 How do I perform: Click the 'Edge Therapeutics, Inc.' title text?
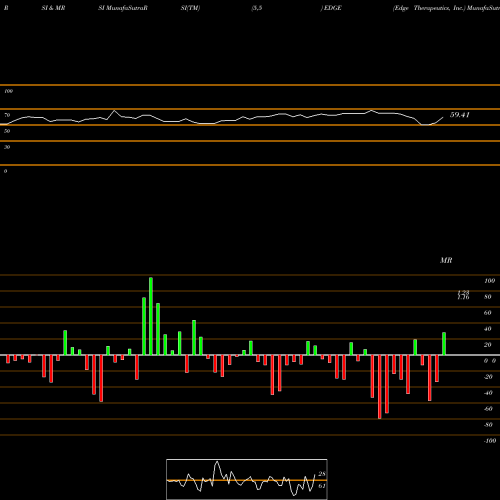[429, 8]
